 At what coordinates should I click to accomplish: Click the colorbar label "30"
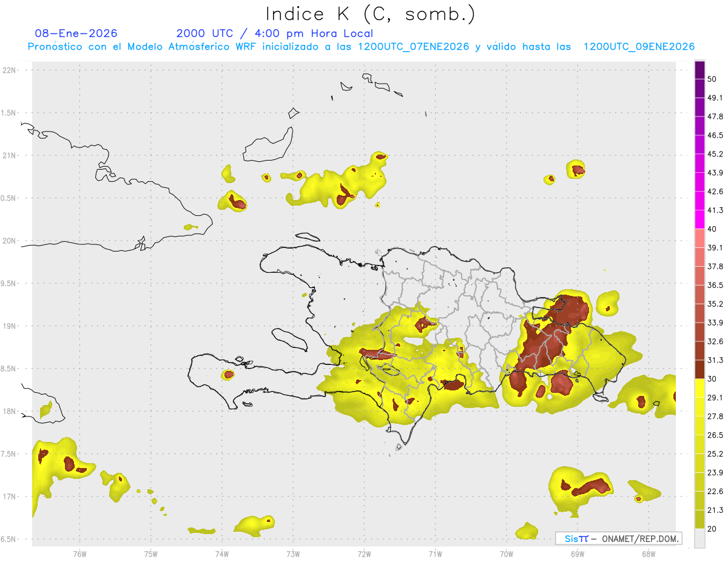[x=712, y=378]
